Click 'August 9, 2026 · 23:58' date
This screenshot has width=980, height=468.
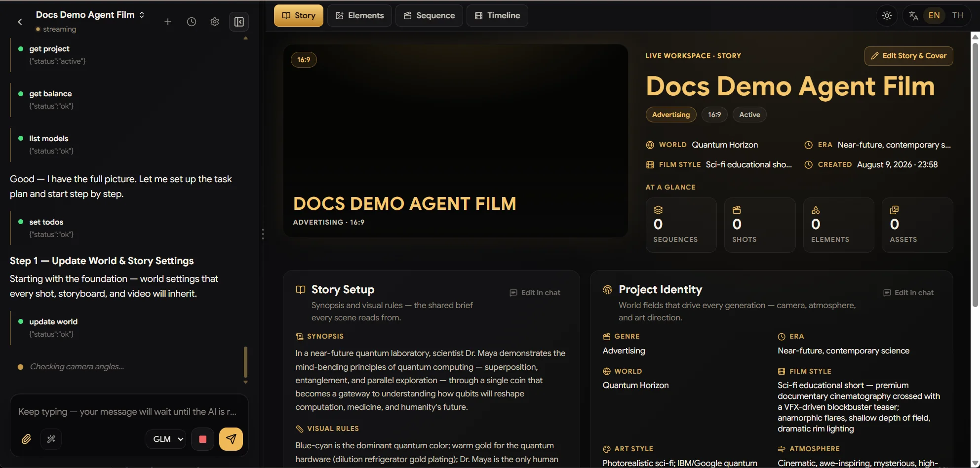(x=897, y=165)
